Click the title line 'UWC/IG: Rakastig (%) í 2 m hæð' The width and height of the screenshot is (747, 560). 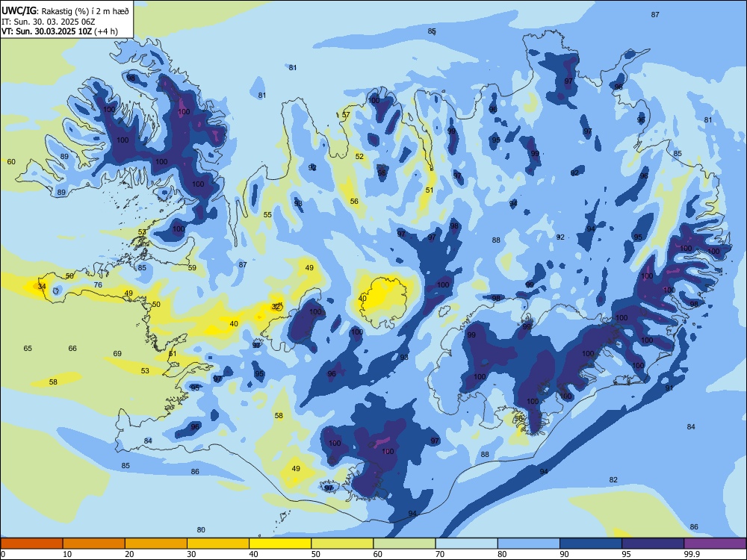coord(65,11)
